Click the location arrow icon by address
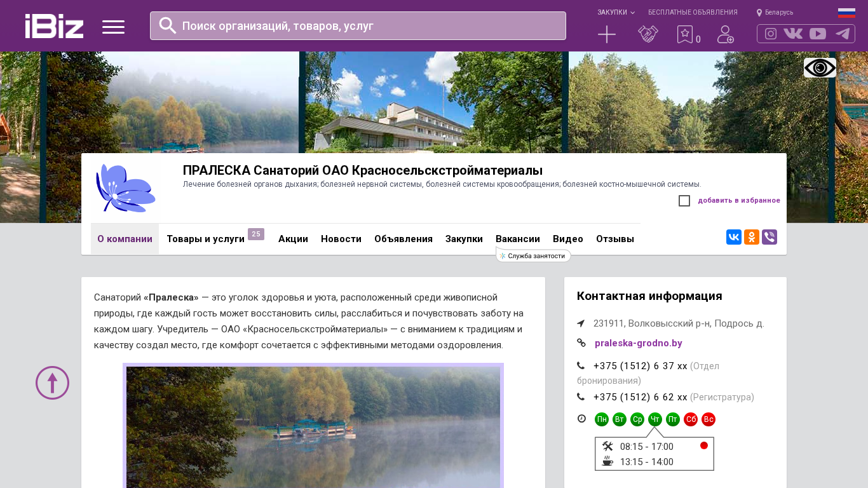 click(581, 323)
